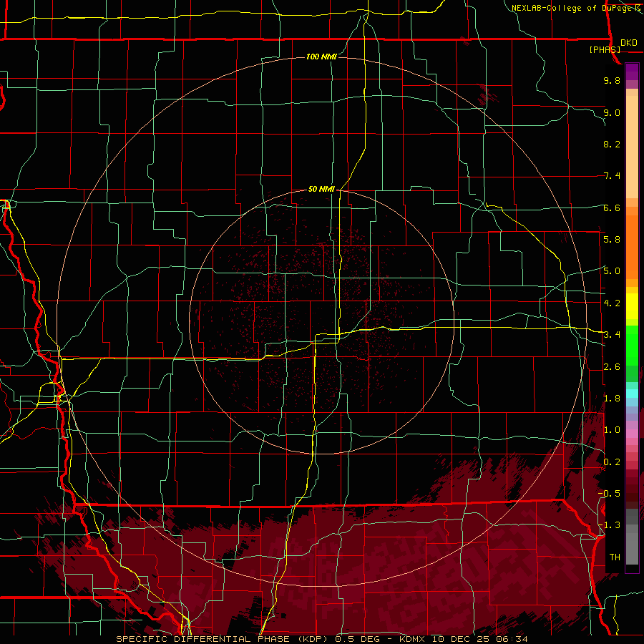Pick the pink segment near 1.0
Image resolution: width=644 pixels, height=644 pixels.
click(632, 434)
